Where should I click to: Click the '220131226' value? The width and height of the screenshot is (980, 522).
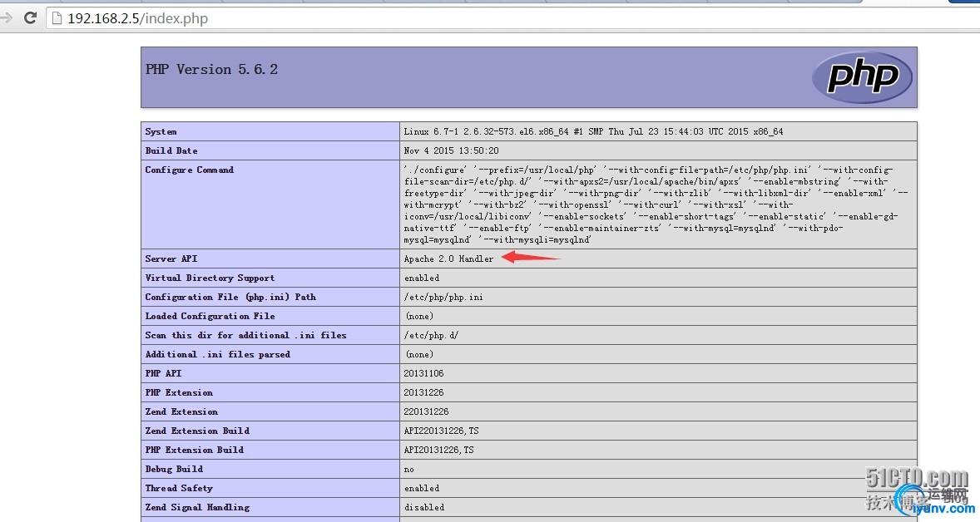click(x=426, y=411)
